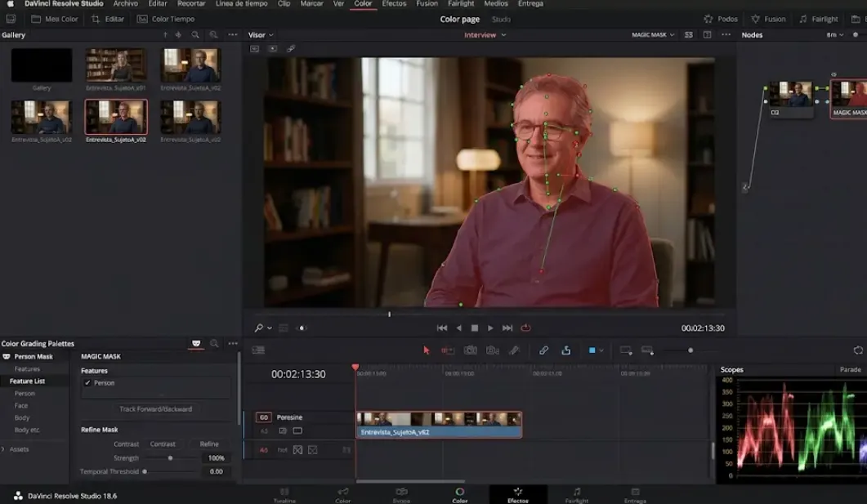Toggle the chain link icon
The width and height of the screenshot is (867, 504).
coord(543,350)
